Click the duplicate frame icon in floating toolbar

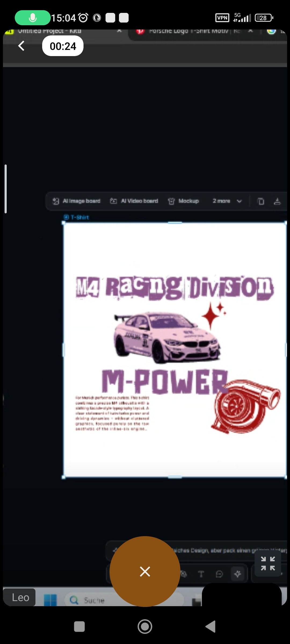click(261, 201)
